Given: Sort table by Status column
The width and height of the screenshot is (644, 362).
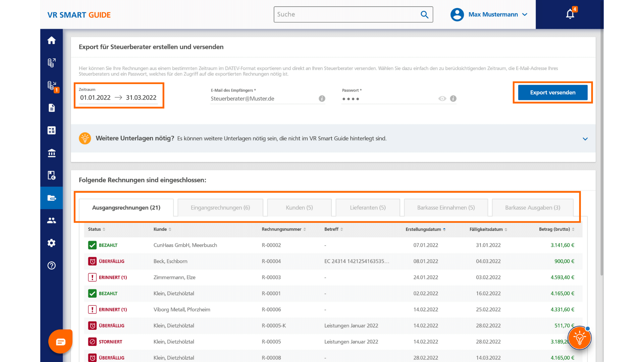Looking at the screenshot, I should [97, 229].
